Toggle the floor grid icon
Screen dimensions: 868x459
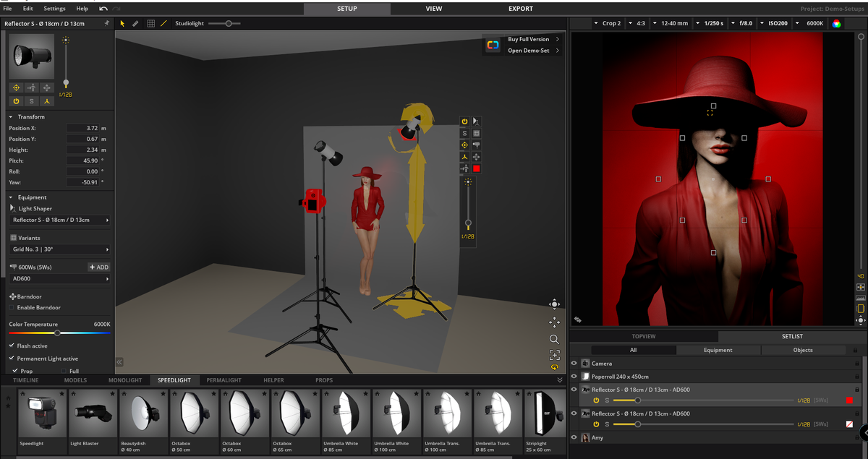(150, 23)
